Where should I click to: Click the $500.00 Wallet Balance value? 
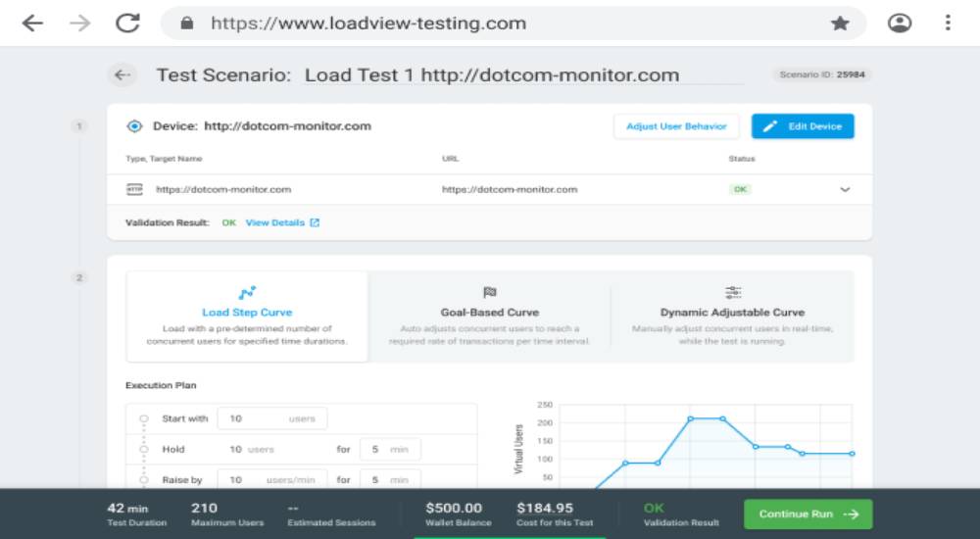click(454, 508)
